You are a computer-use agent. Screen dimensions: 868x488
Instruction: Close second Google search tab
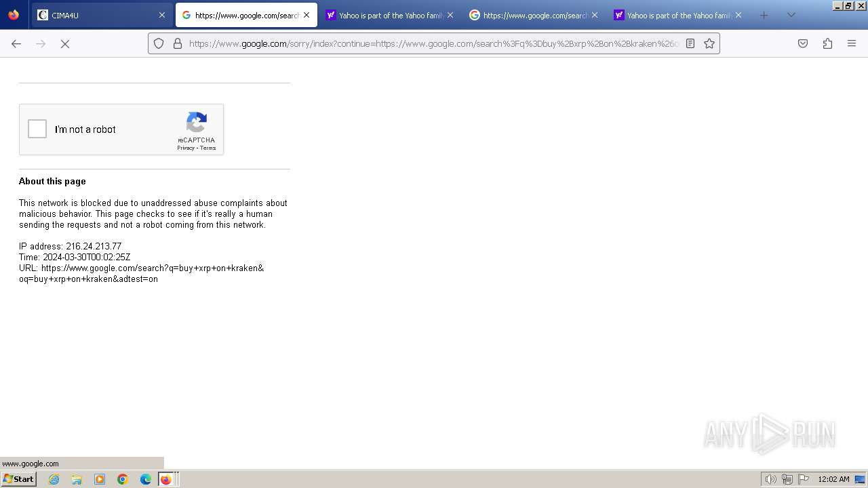[x=595, y=15]
